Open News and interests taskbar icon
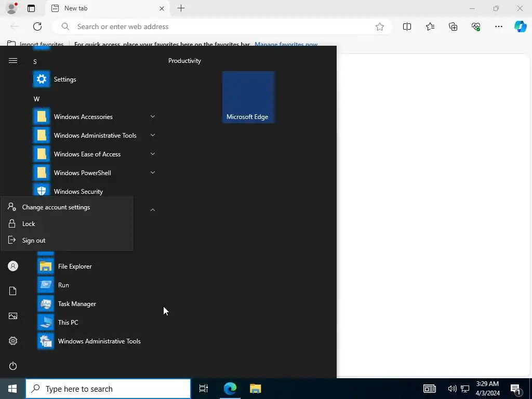 point(430,389)
